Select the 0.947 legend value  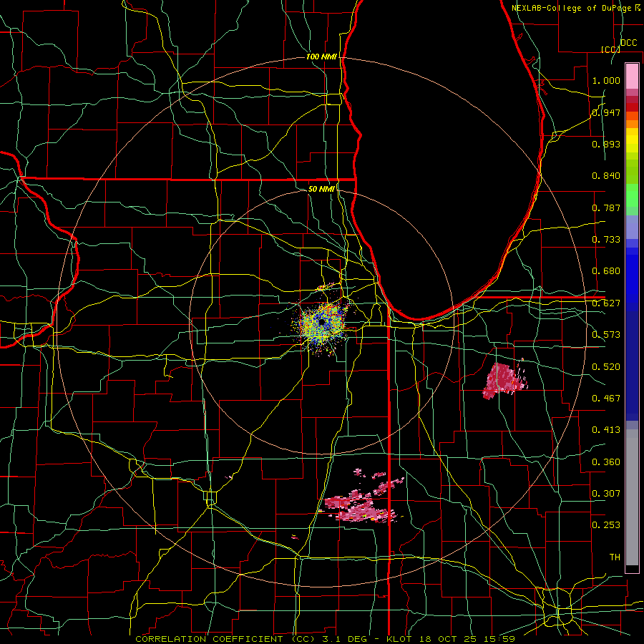tap(606, 112)
